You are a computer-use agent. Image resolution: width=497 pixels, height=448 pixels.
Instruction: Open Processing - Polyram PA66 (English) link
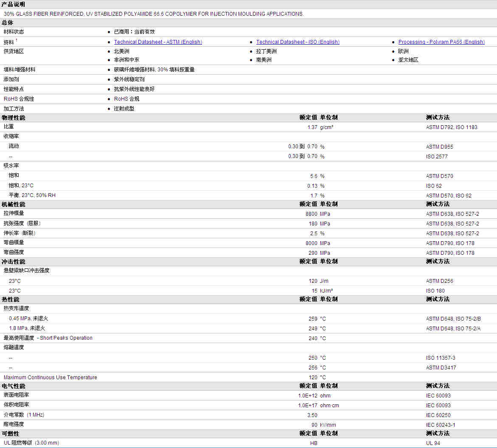441,42
